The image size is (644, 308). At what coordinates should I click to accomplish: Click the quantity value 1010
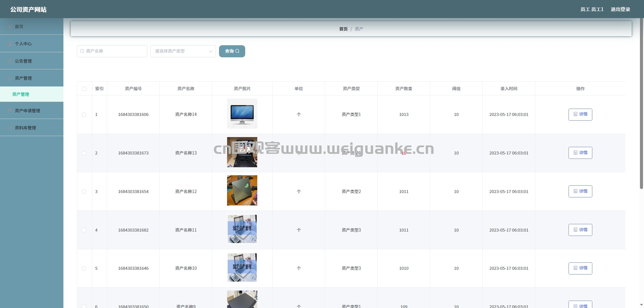[404, 268]
